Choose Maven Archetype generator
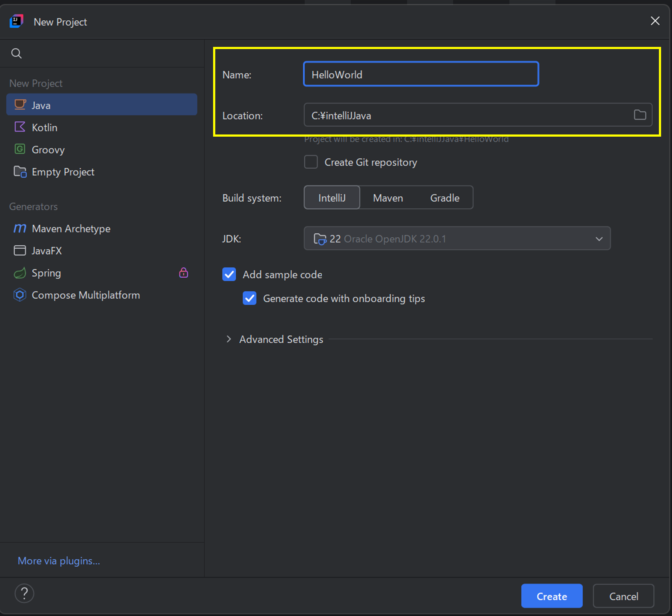 [102, 229]
